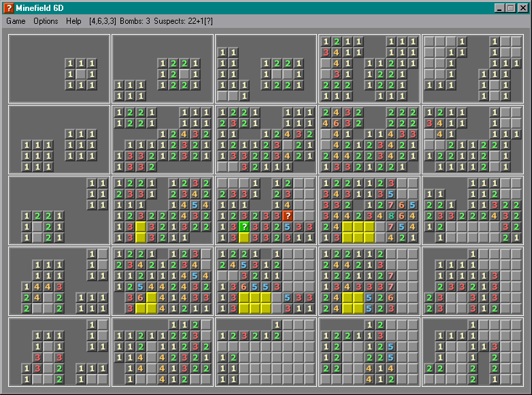This screenshot has width=532, height=395.
Task: Click the blue 5 ending the 3-4-3-1-1-3-5 row
Action: pyautogui.click(x=391, y=194)
